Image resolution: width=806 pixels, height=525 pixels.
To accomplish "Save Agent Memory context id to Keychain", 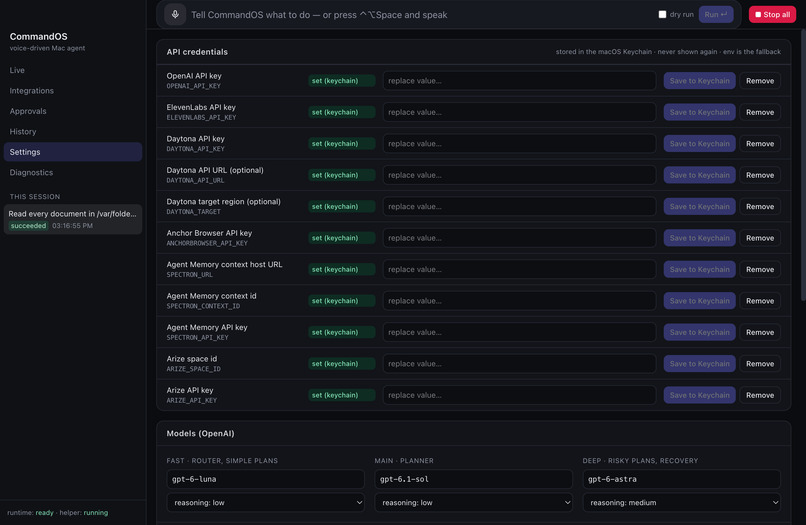I will [x=699, y=301].
